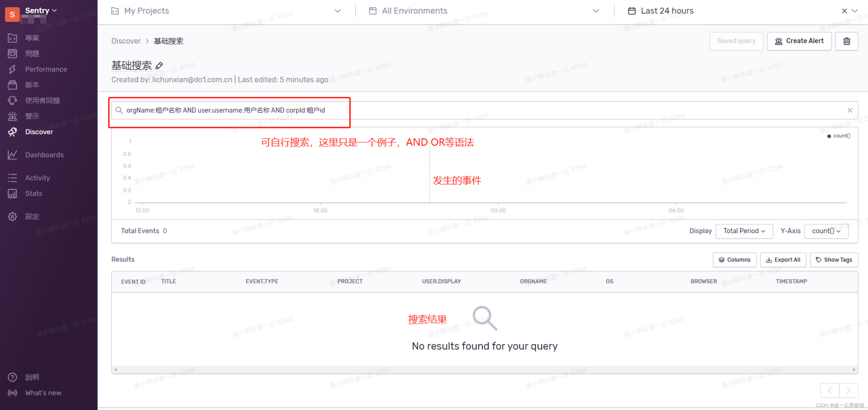Image resolution: width=868 pixels, height=410 pixels.
Task: Open Stats from the sidebar
Action: point(33,194)
